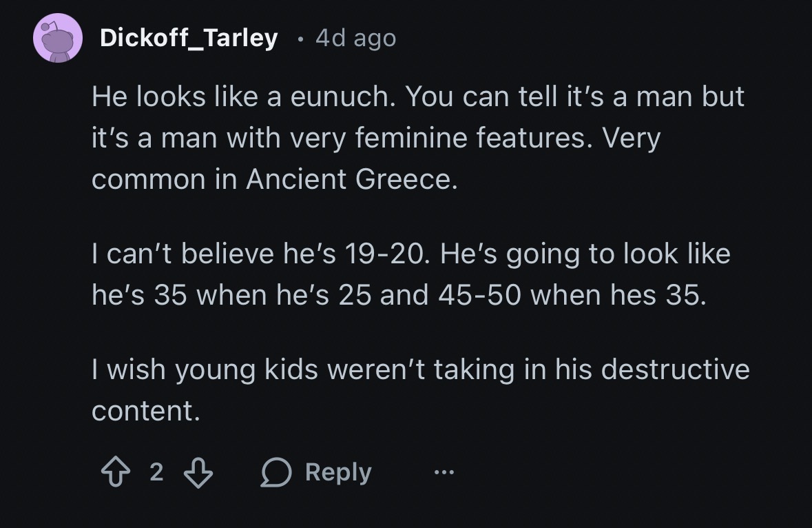Downvote the Dickoff_Tarley comment

point(198,473)
